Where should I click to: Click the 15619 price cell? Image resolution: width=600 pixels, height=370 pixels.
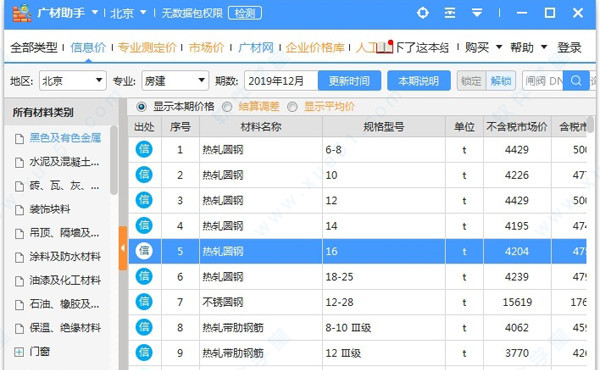pyautogui.click(x=517, y=302)
